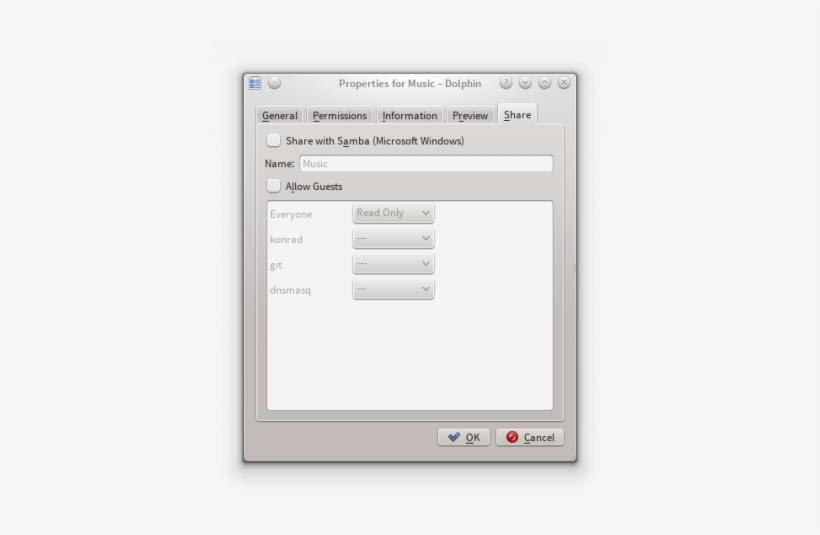Viewport: 820px width, 535px height.
Task: Click the Properties for Music title text
Action: click(410, 83)
